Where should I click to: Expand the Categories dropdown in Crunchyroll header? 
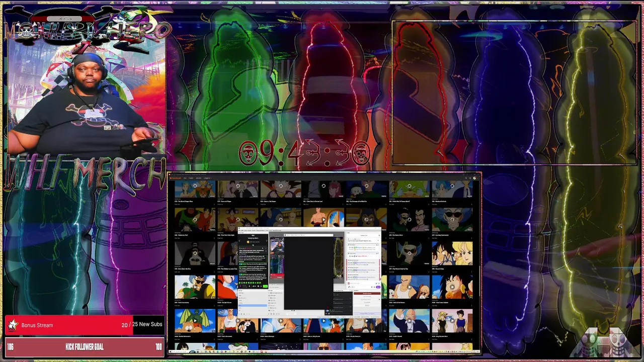[x=208, y=178]
